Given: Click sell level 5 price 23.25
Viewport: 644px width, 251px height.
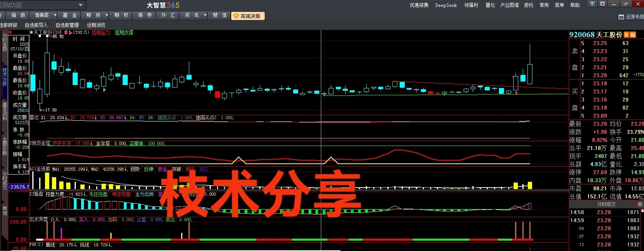Looking at the screenshot, I should 600,43.
